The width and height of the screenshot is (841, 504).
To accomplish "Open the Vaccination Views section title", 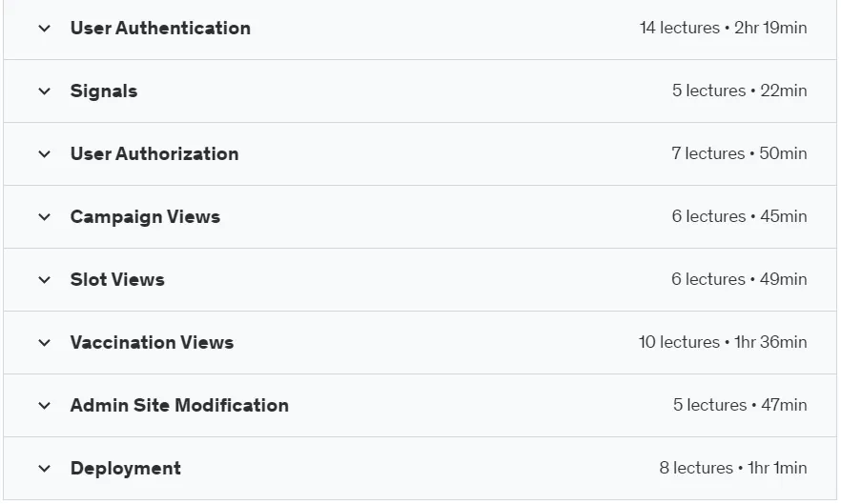I will 152,342.
